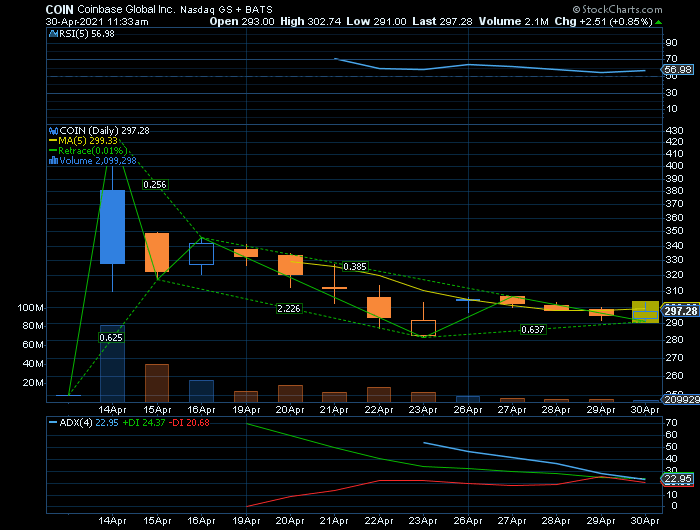The width and height of the screenshot is (700, 530).
Task: Click the 20Apr orange candlestick body
Action: [x=290, y=265]
